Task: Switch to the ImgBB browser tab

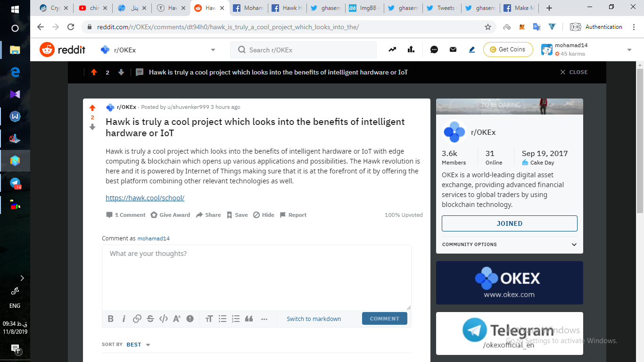Action: [x=364, y=8]
